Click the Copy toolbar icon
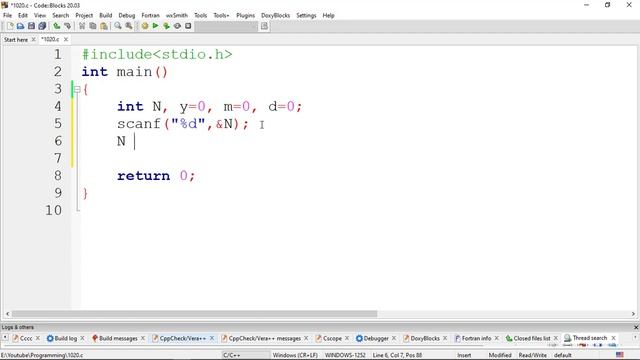The width and height of the screenshot is (640, 360). tap(93, 26)
